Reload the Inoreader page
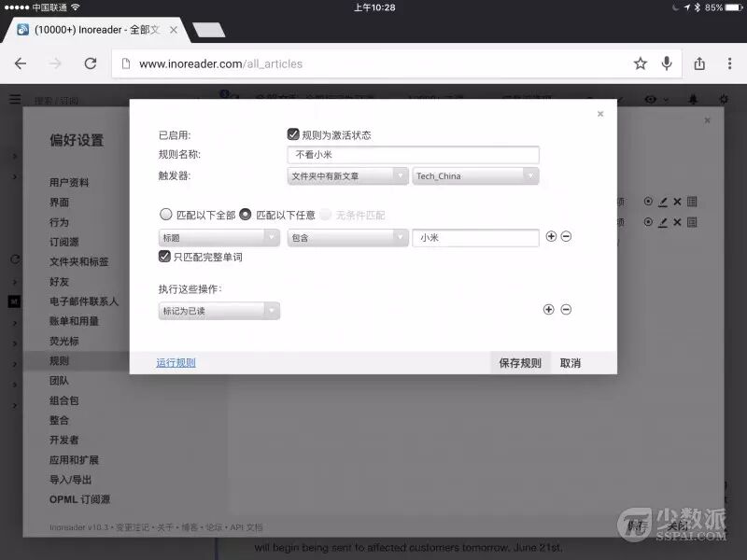747x560 pixels. pos(91,63)
